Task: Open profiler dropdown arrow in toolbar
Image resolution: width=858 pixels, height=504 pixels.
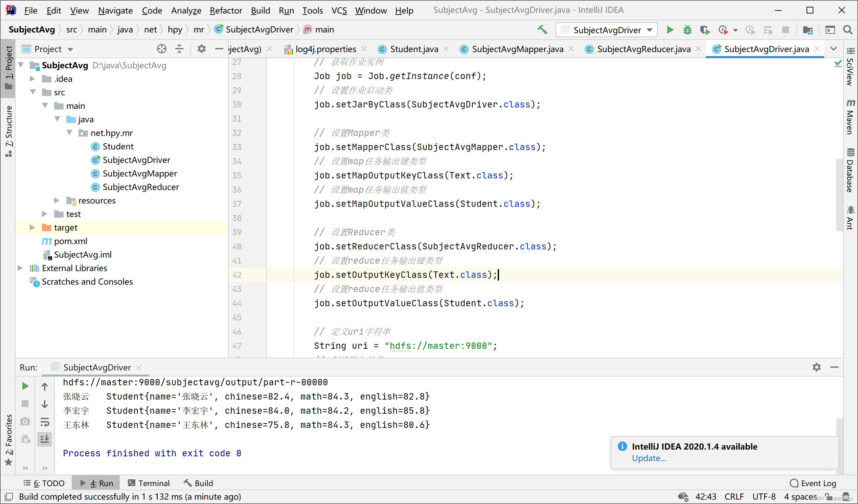Action: [736, 30]
